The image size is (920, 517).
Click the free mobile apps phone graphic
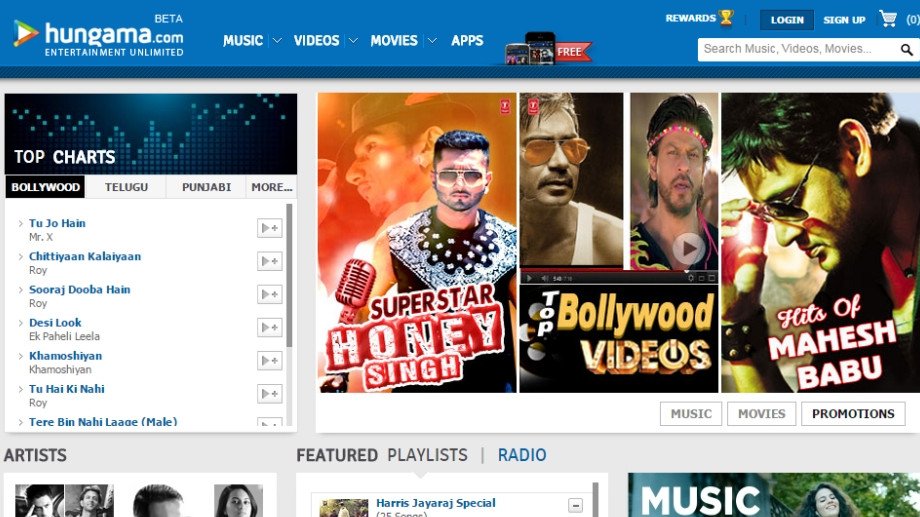548,49
